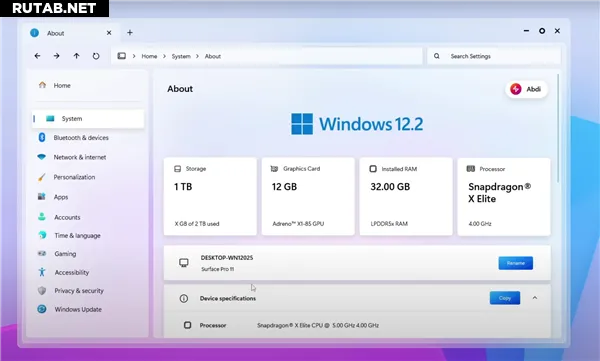Open the Installed RAM card

tap(406, 196)
